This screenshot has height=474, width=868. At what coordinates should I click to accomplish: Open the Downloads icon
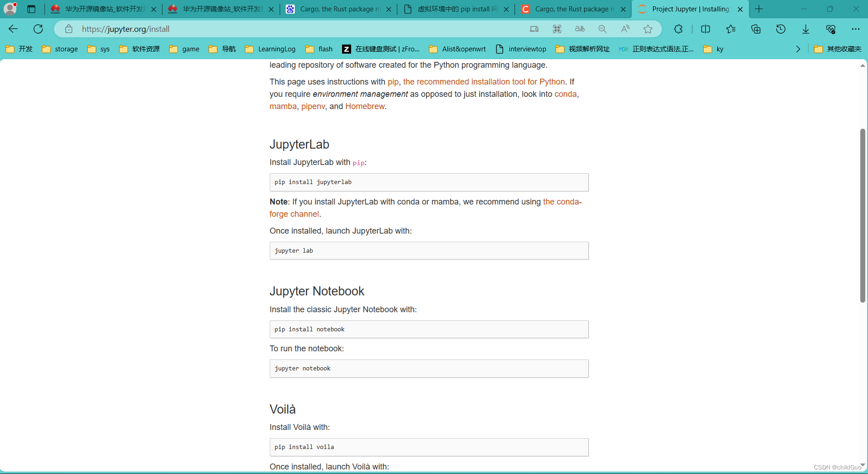click(x=805, y=29)
